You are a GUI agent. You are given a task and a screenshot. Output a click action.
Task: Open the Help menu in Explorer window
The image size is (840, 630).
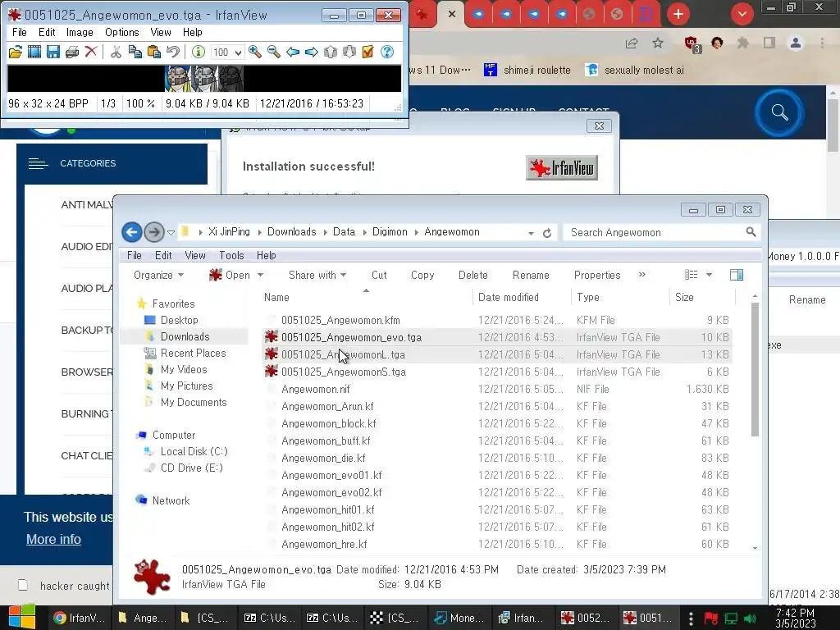(x=267, y=256)
